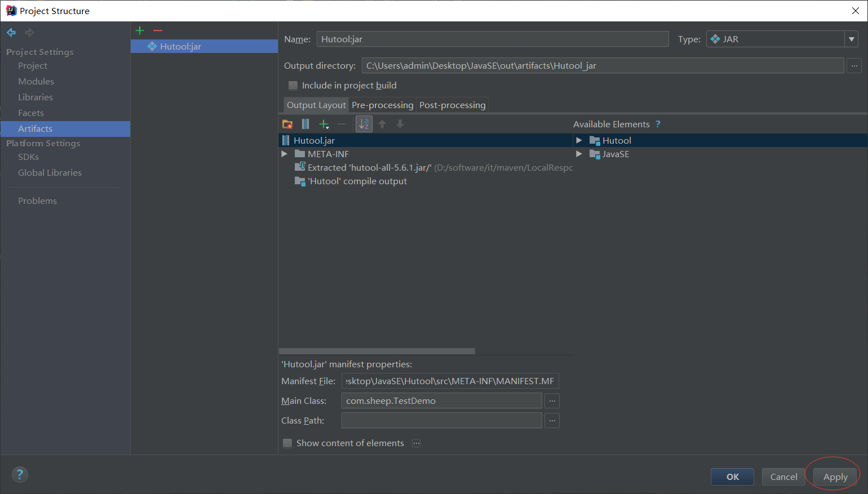Image resolution: width=868 pixels, height=494 pixels.
Task: Switch to Output Layout tab
Action: tap(316, 105)
